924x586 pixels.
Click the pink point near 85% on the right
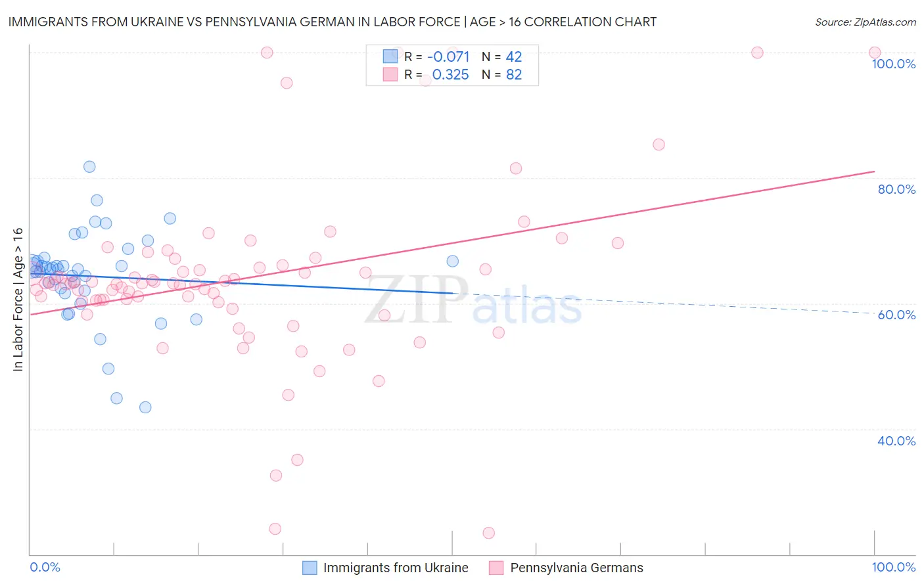658,145
